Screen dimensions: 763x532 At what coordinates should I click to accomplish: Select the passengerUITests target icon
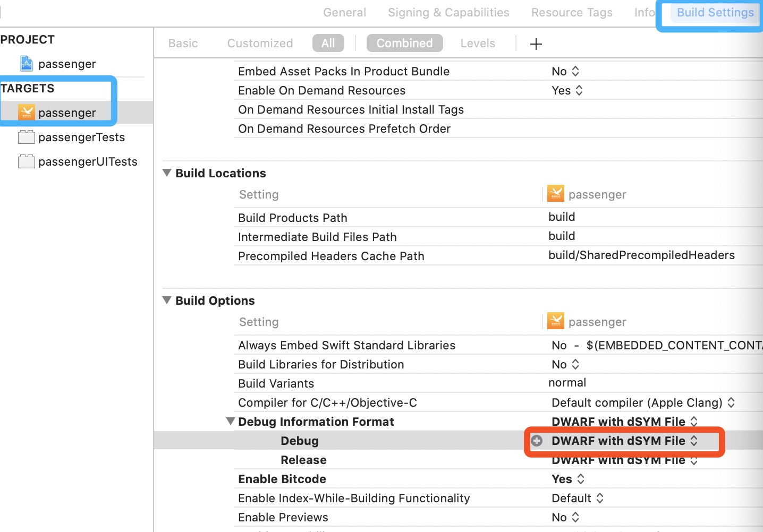pyautogui.click(x=26, y=161)
